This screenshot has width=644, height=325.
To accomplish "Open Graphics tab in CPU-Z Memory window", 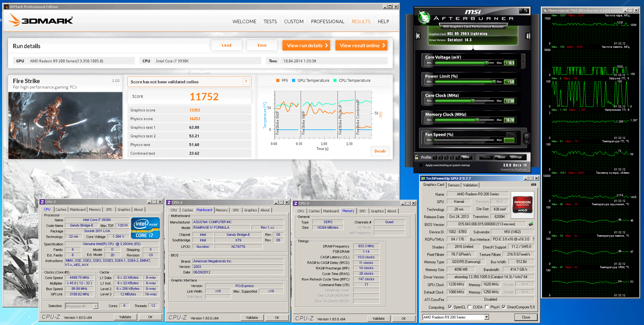I will pos(377,211).
